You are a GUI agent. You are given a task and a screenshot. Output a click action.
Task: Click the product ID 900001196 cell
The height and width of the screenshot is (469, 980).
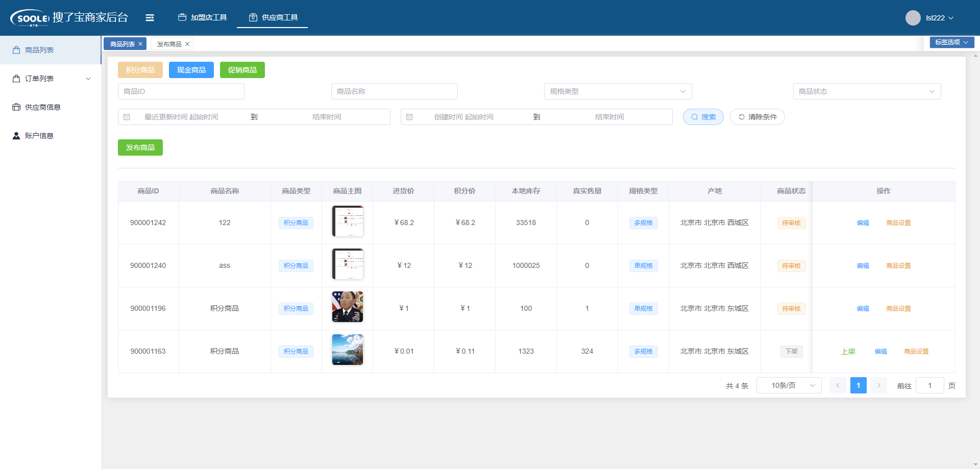pyautogui.click(x=148, y=308)
